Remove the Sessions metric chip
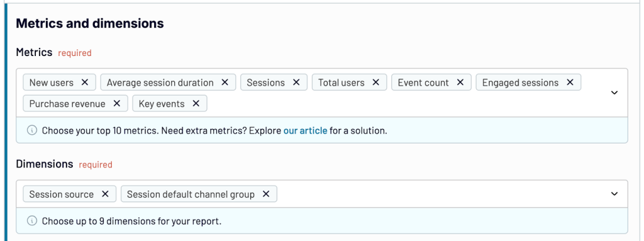The height and width of the screenshot is (241, 644). 296,82
